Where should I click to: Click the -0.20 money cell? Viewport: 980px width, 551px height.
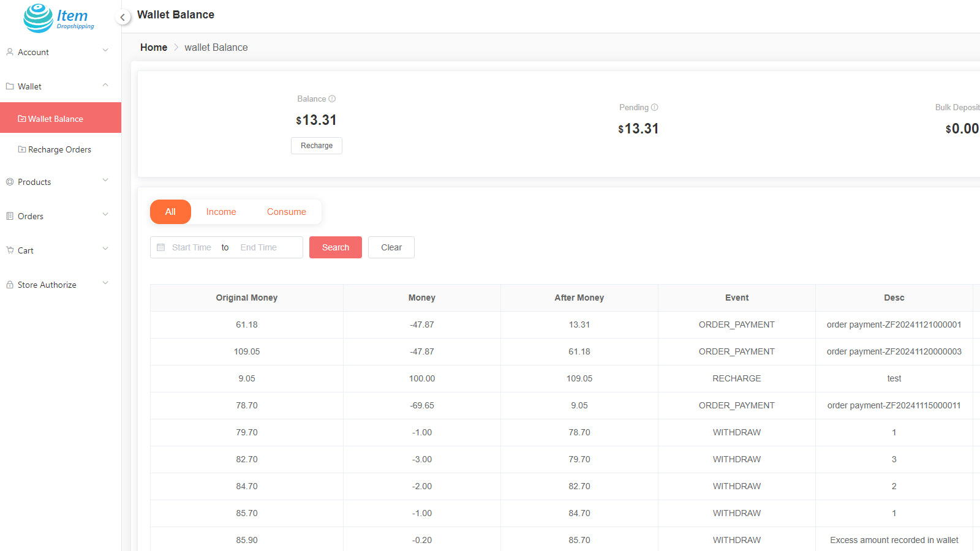pos(422,540)
